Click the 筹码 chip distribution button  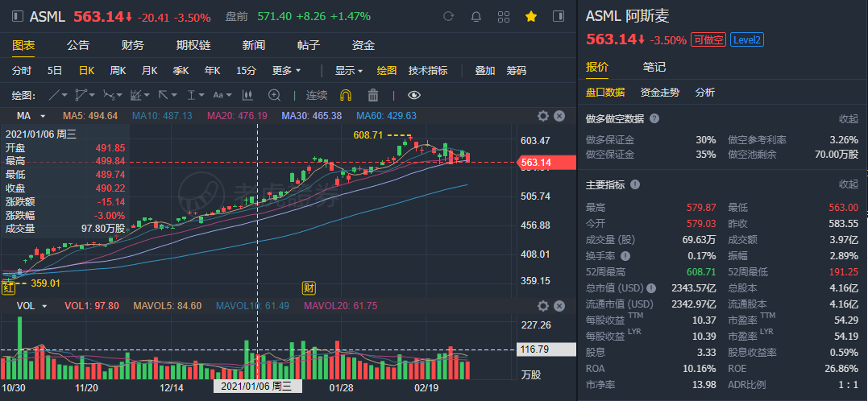click(x=516, y=70)
